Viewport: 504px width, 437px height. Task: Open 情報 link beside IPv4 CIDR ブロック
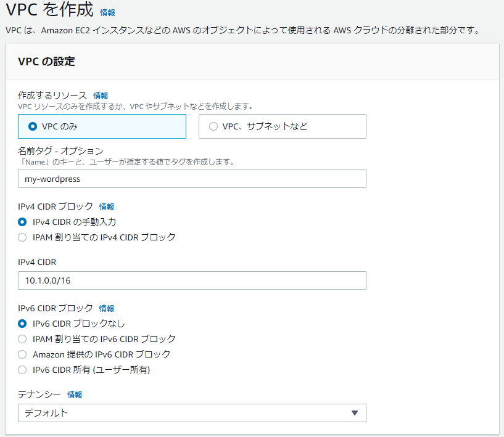click(106, 206)
